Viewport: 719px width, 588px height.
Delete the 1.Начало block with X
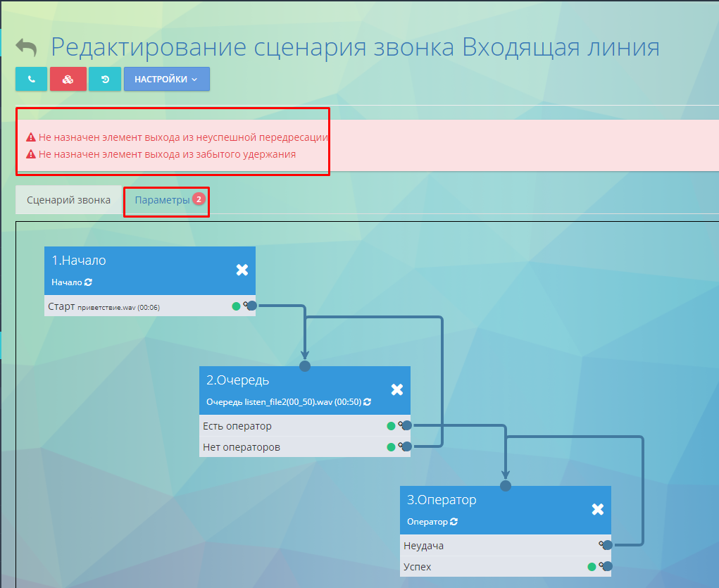pyautogui.click(x=242, y=270)
